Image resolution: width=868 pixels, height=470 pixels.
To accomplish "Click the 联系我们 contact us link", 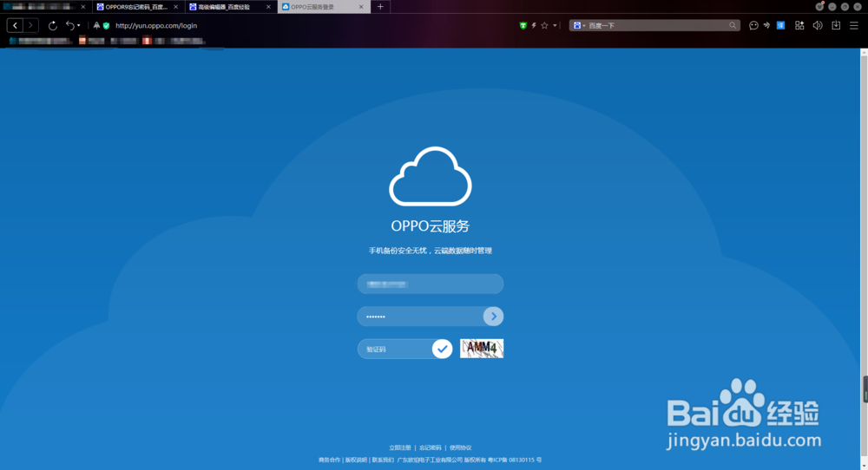I will click(383, 460).
